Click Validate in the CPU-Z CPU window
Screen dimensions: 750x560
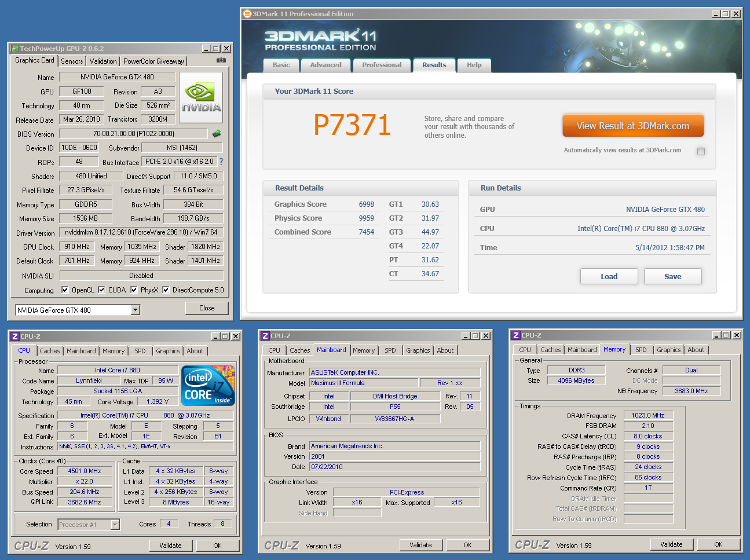click(170, 546)
